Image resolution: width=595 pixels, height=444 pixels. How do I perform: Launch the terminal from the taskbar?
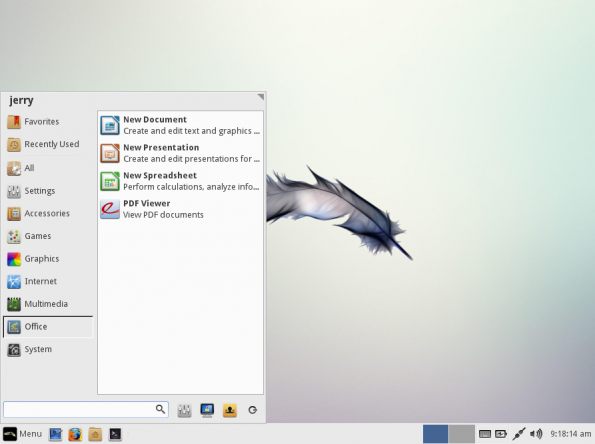click(x=115, y=434)
